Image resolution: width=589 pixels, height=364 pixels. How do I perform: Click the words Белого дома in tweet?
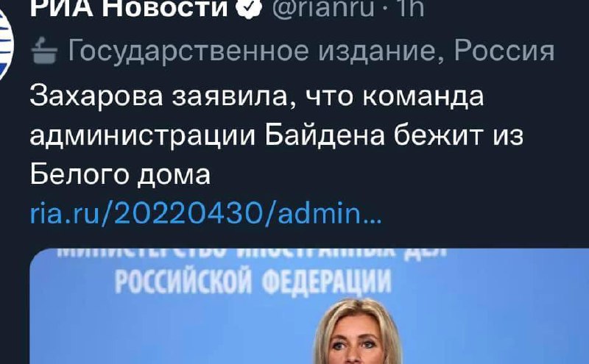[120, 174]
